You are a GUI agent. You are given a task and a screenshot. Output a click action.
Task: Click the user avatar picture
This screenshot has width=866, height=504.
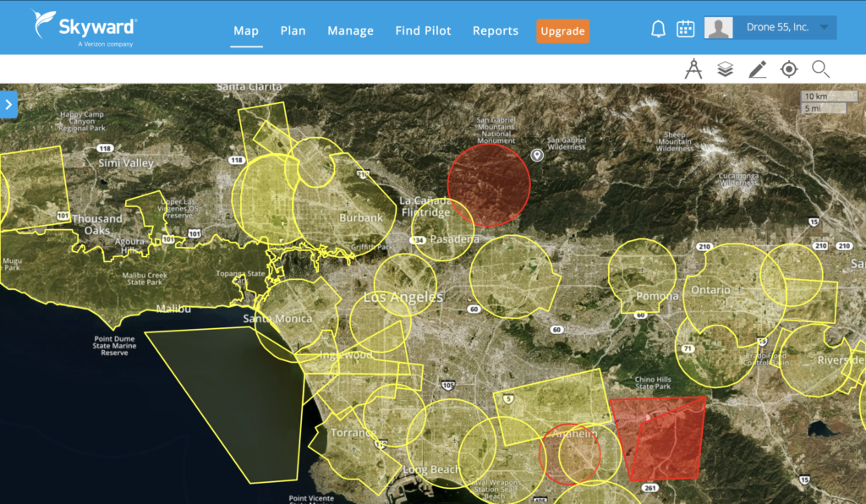coord(718,28)
